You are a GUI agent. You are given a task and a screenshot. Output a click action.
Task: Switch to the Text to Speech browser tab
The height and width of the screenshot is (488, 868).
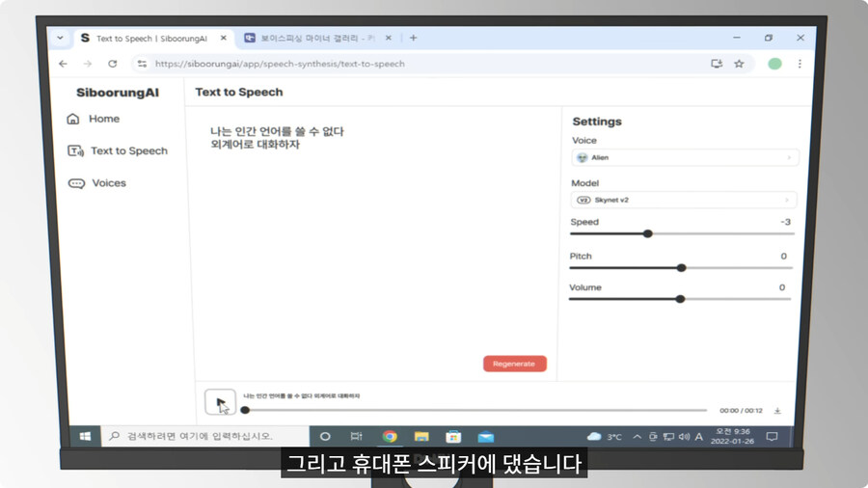coord(151,39)
